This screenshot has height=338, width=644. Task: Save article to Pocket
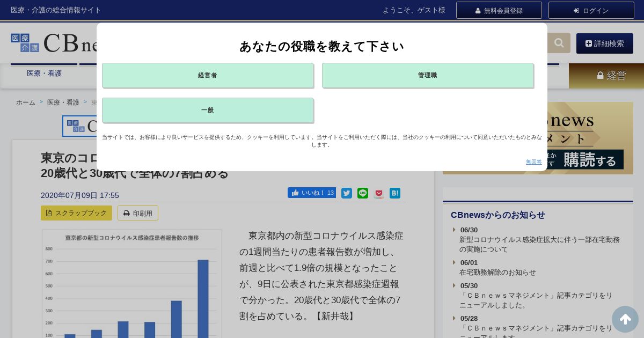tap(379, 193)
